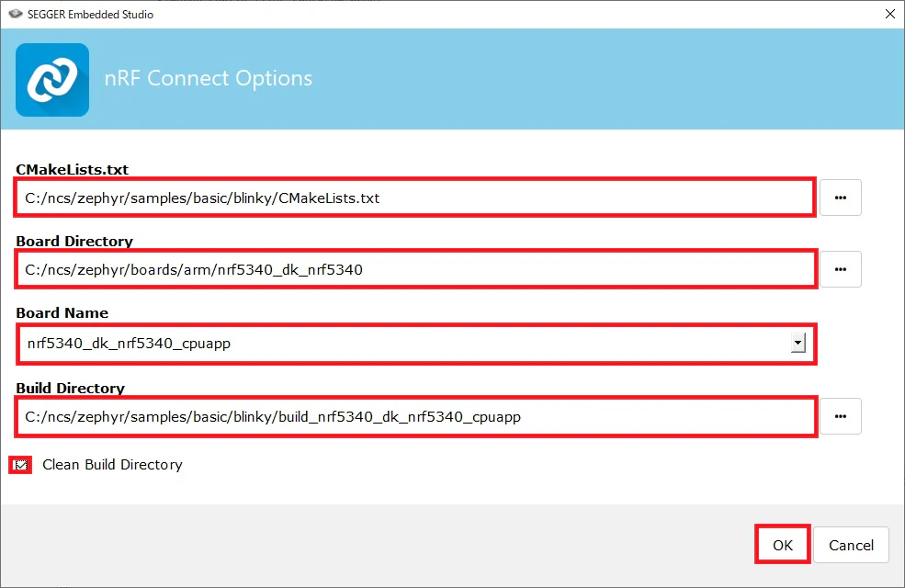The height and width of the screenshot is (588, 905).
Task: Click the nRF Connect logo icon
Action: (x=52, y=80)
